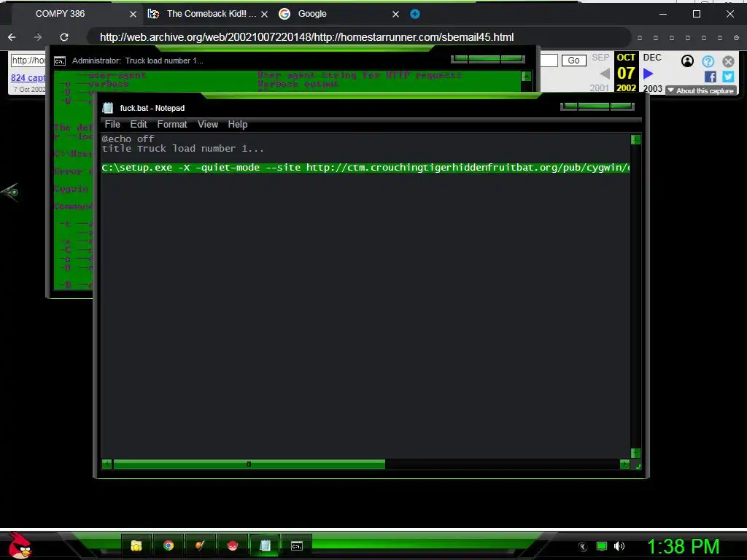This screenshot has height=560, width=747.
Task: Click the 2003 year link
Action: click(x=653, y=88)
